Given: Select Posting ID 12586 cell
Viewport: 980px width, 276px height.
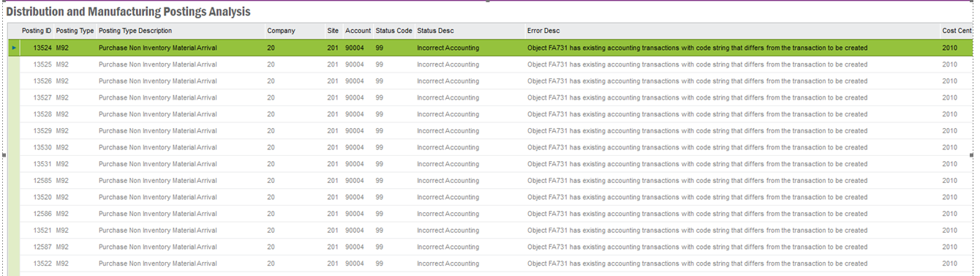Looking at the screenshot, I should pyautogui.click(x=42, y=214).
